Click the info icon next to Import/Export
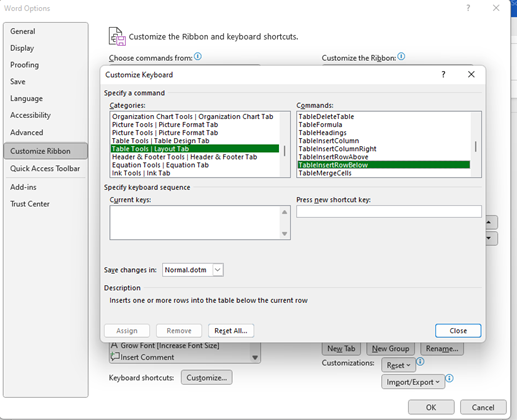The height and width of the screenshot is (420, 517). [x=449, y=378]
